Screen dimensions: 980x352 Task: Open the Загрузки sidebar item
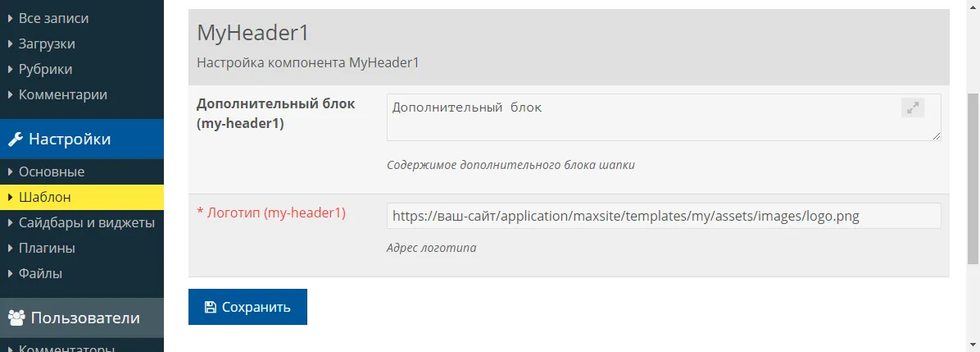[47, 43]
